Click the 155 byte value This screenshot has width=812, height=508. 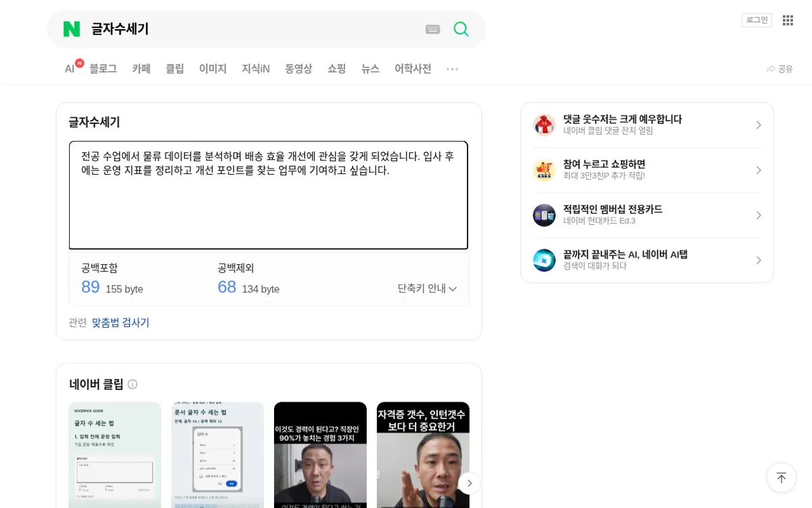pyautogui.click(x=125, y=289)
